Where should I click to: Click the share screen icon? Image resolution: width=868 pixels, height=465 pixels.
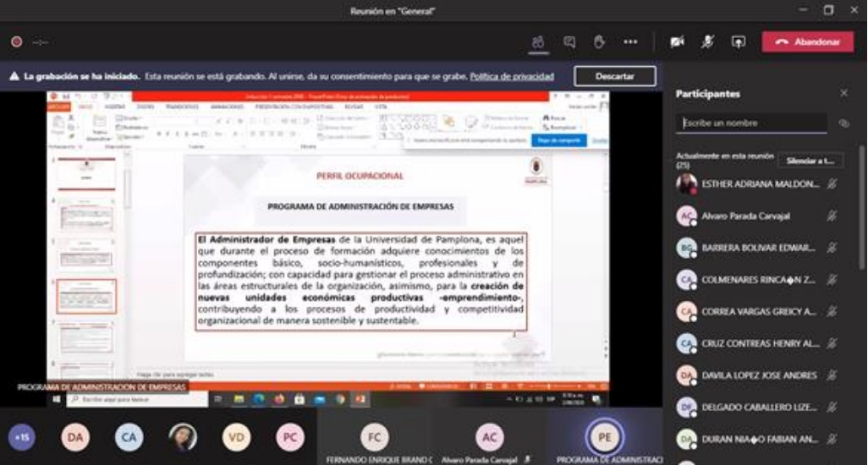pyautogui.click(x=739, y=42)
